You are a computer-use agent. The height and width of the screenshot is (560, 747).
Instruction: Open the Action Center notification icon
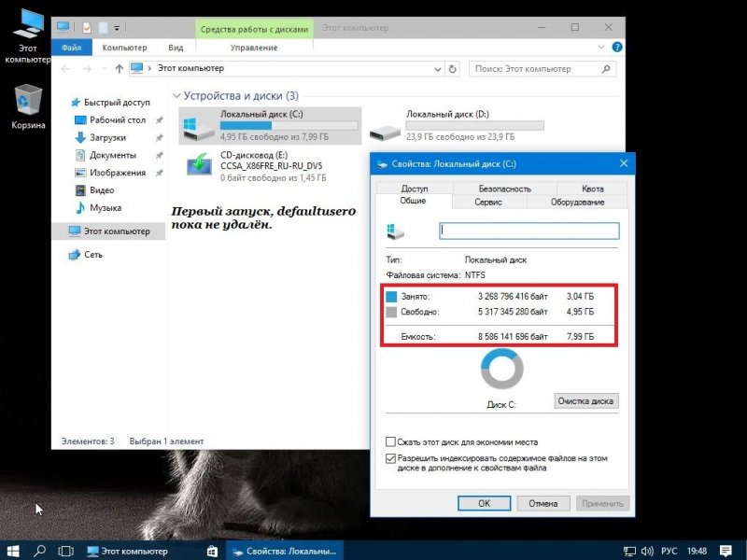coord(726,551)
